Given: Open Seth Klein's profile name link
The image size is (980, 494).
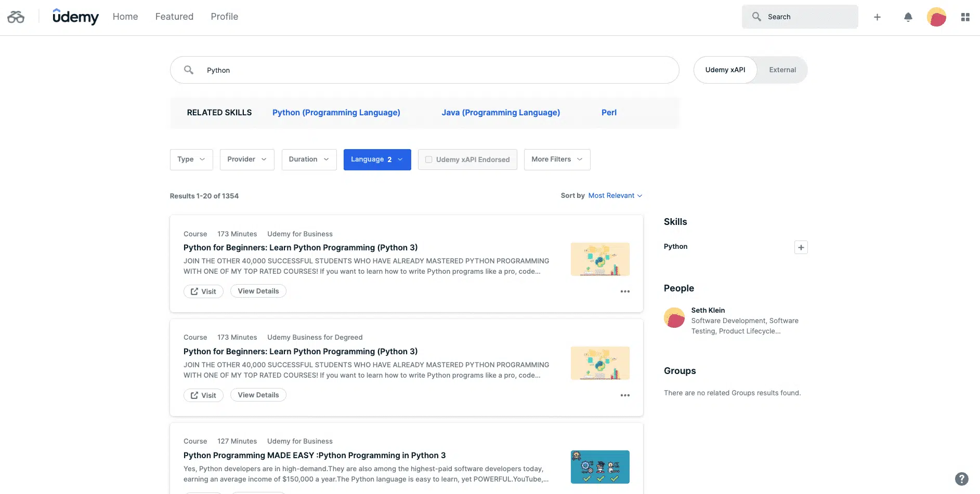Looking at the screenshot, I should click(708, 310).
